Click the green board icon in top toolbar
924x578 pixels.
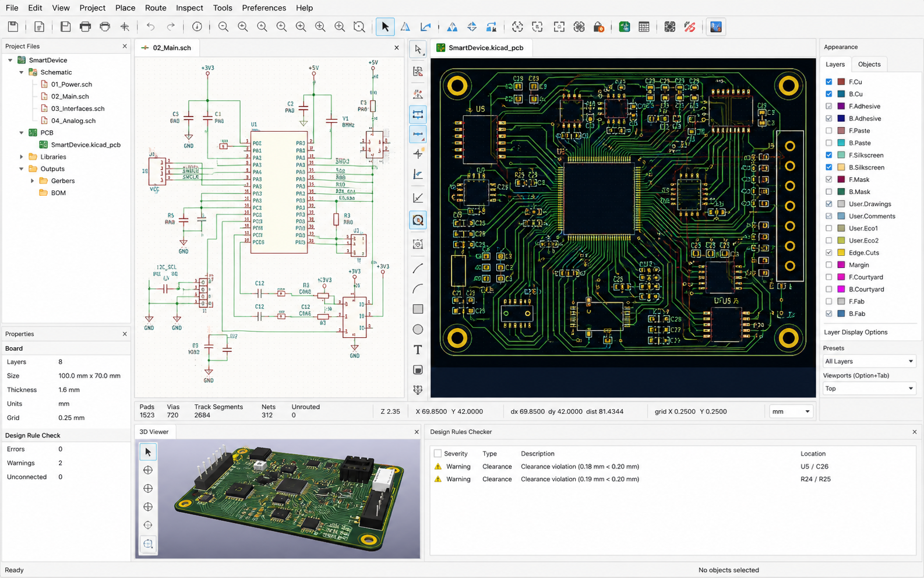point(624,27)
